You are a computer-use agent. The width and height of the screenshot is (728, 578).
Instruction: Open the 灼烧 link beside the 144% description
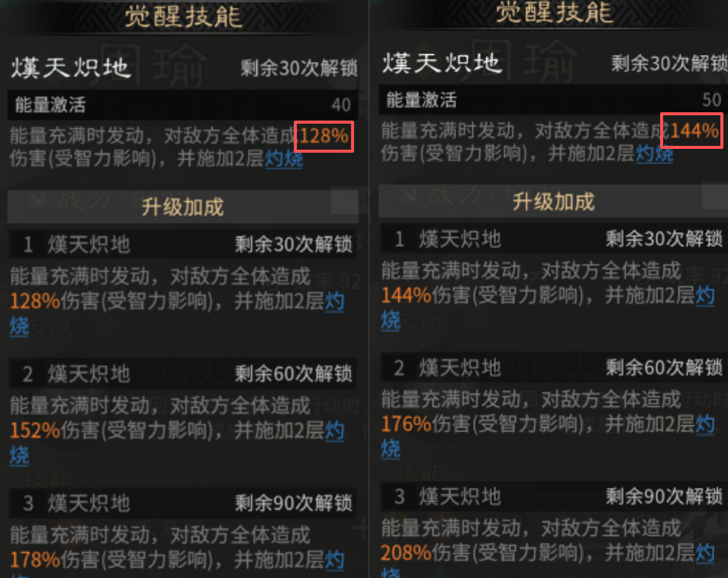click(x=654, y=153)
